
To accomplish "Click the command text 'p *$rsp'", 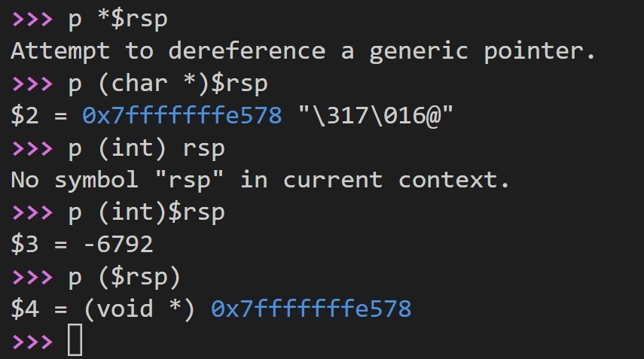I will pyautogui.click(x=118, y=20).
